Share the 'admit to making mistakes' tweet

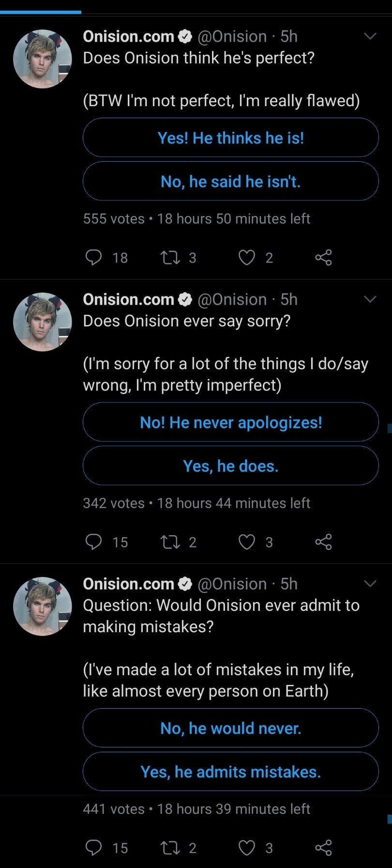tap(323, 848)
